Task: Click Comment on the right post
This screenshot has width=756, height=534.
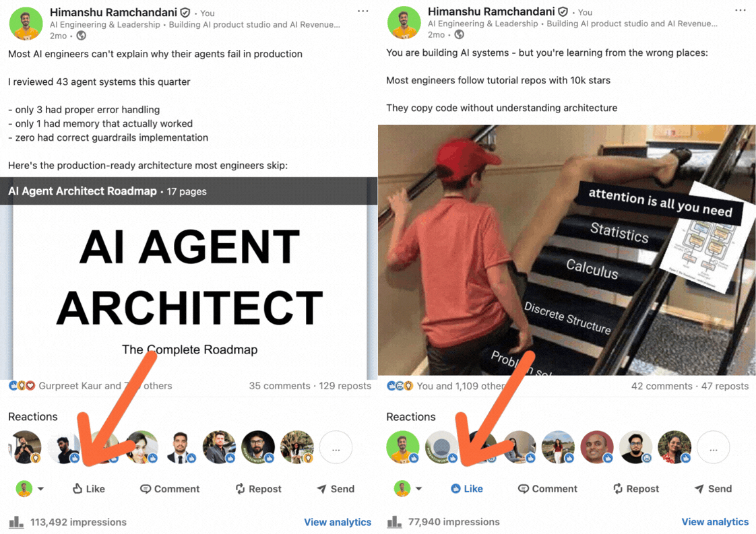Action: click(548, 489)
